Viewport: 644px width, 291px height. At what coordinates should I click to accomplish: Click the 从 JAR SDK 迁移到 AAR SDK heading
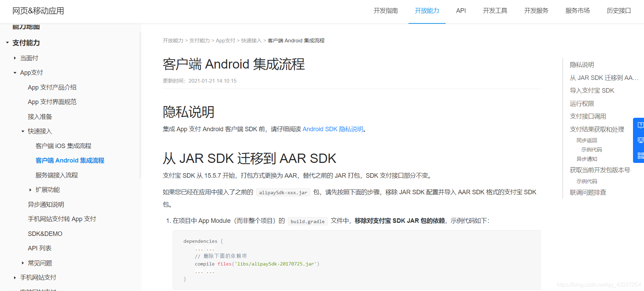click(x=249, y=158)
